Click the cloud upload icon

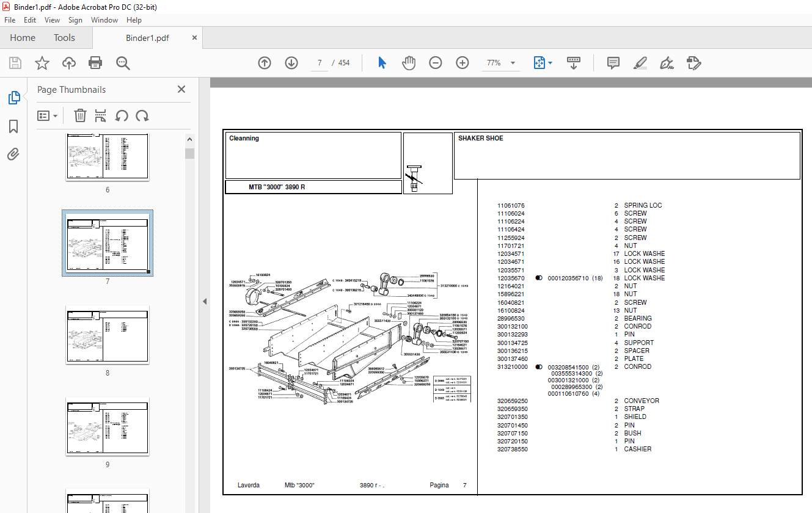tap(69, 63)
